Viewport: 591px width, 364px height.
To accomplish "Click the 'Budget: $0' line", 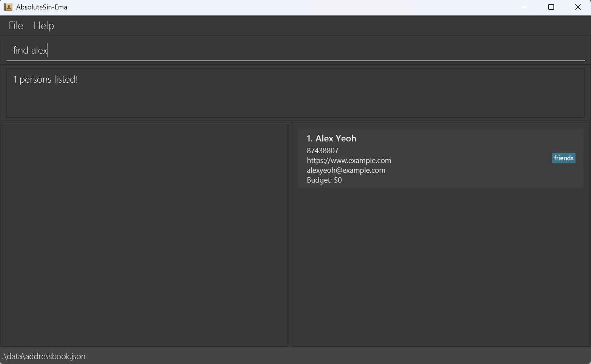I will point(324,180).
